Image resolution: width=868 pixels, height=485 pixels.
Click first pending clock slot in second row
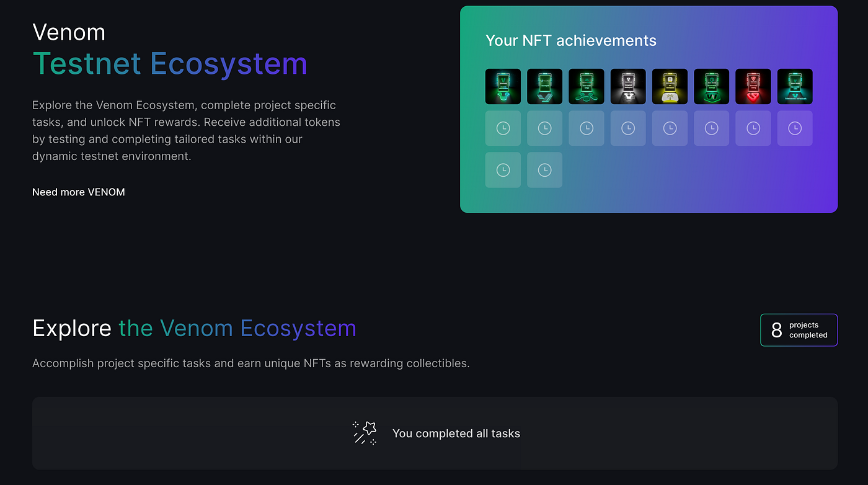pos(503,128)
